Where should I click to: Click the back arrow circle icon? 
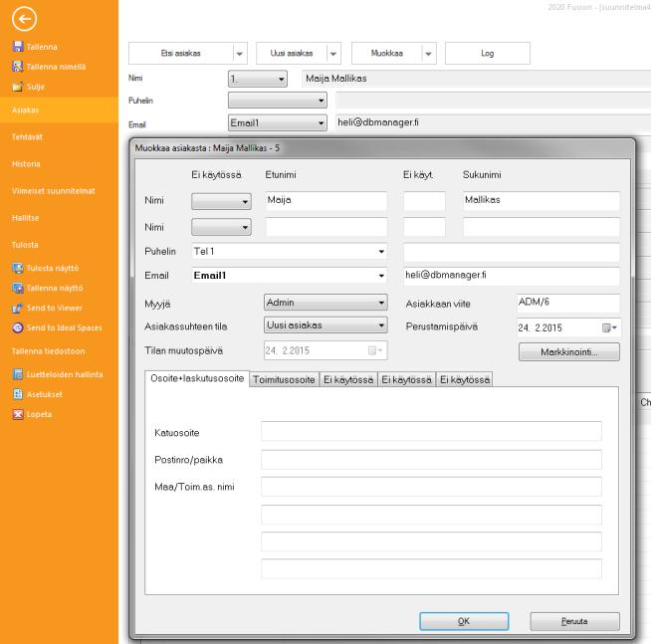[x=24, y=19]
